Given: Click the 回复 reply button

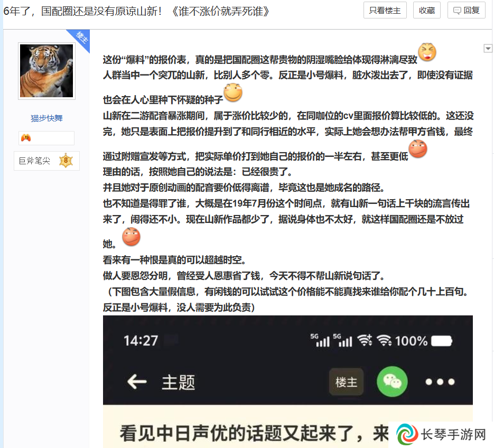Looking at the screenshot, I should tap(467, 11).
